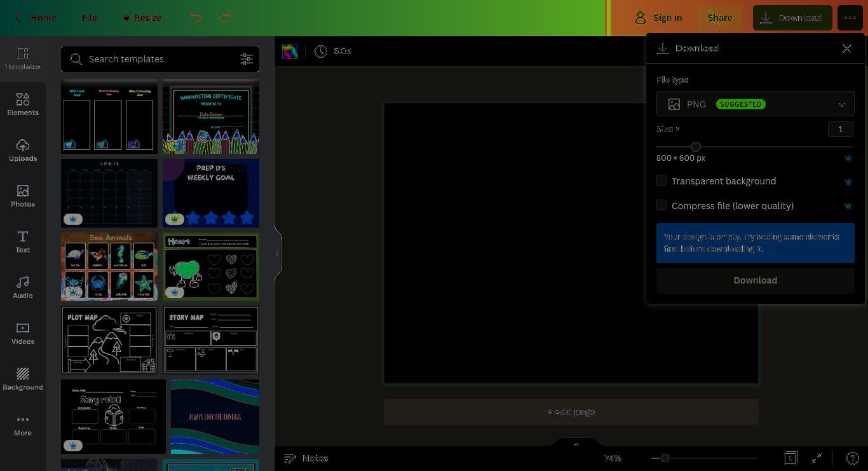Click crown icon beside Transparent background
Viewport: 868px width, 471px height.
[848, 181]
